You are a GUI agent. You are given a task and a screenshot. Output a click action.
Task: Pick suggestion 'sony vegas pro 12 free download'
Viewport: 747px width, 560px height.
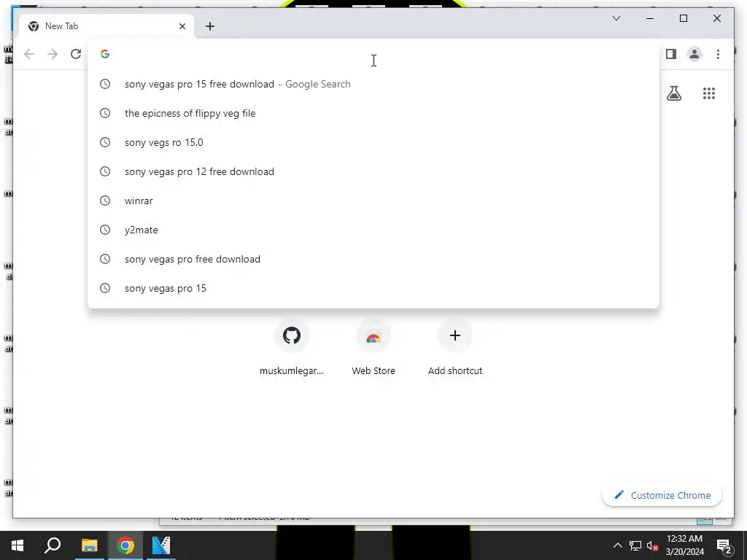pyautogui.click(x=373, y=171)
